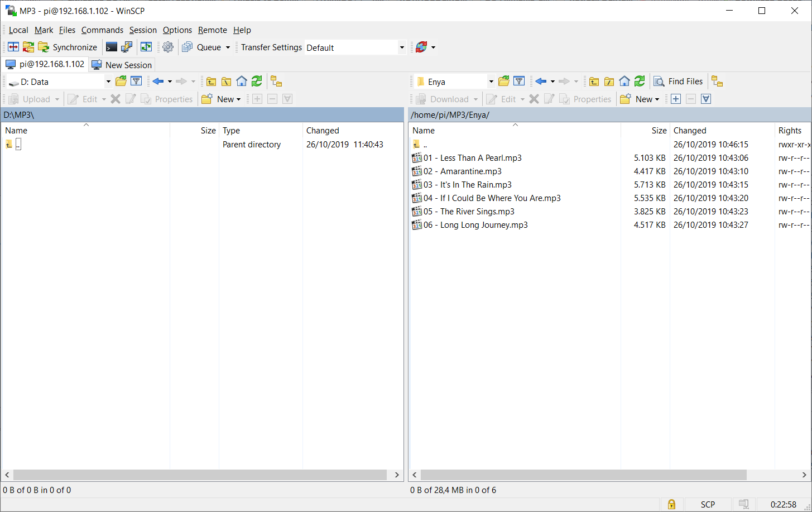Open the Mark menu
Screen dimensions: 812x512
pyautogui.click(x=44, y=30)
